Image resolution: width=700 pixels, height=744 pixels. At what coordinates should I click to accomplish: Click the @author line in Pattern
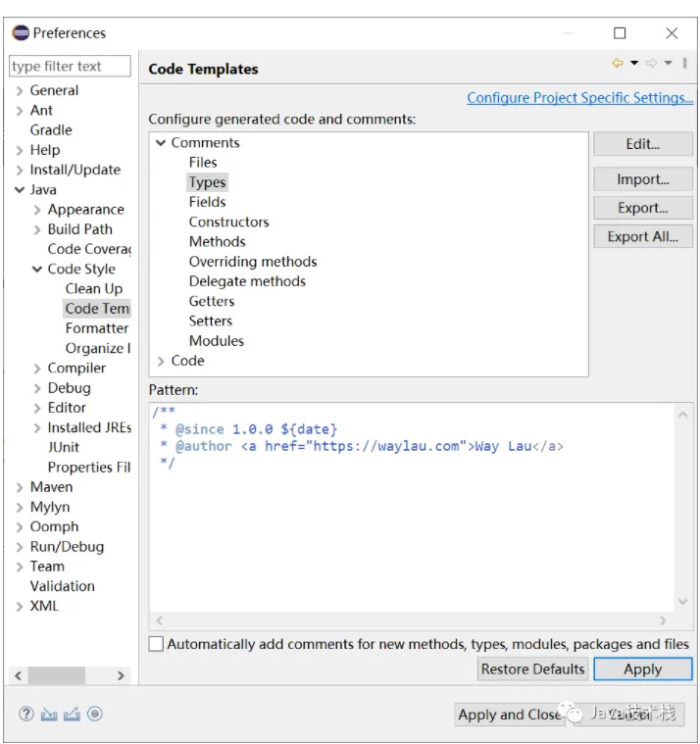pos(362,446)
